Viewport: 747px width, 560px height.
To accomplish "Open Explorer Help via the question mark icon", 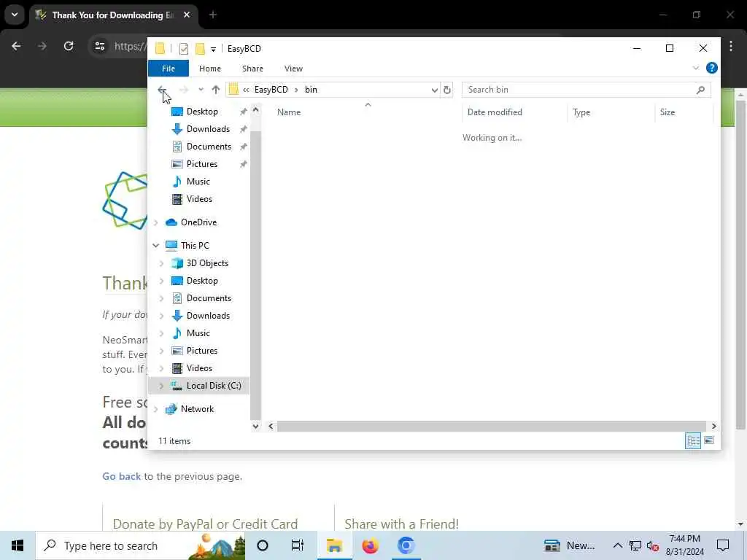I will (x=712, y=68).
